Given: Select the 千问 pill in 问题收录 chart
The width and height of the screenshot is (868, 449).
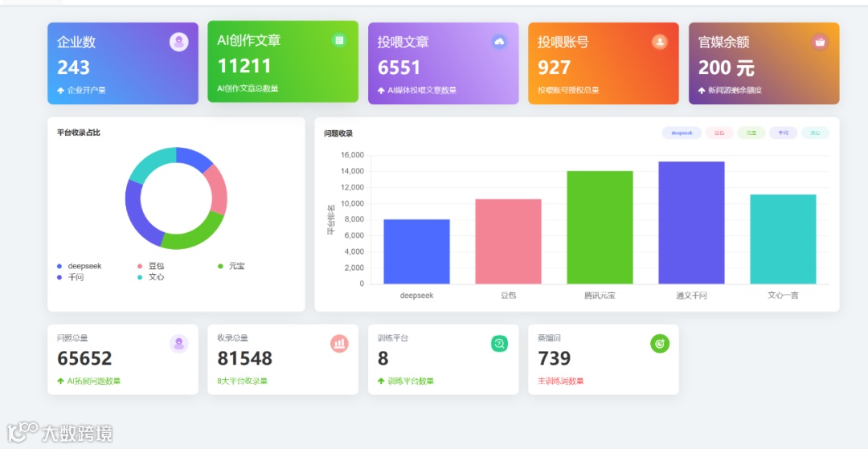Looking at the screenshot, I should coord(784,133).
